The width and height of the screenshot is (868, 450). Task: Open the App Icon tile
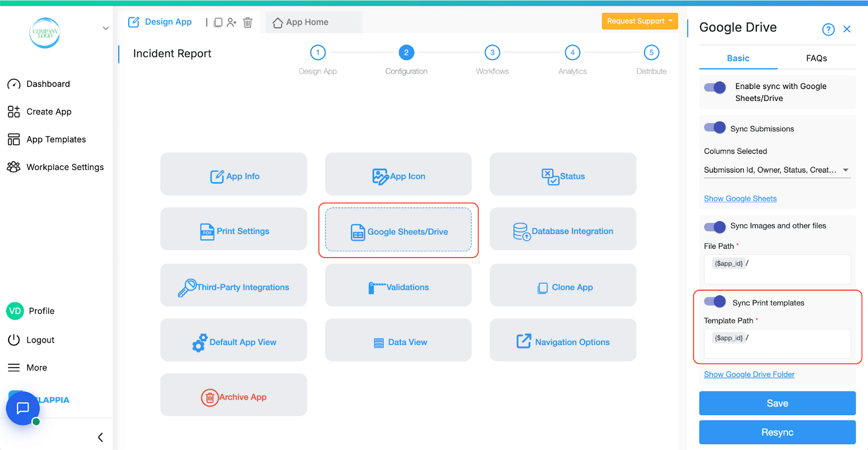(x=398, y=174)
